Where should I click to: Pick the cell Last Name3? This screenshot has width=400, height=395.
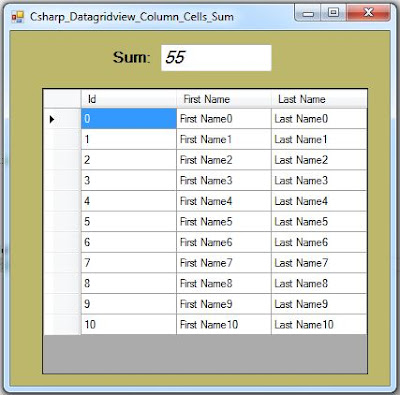pyautogui.click(x=319, y=180)
